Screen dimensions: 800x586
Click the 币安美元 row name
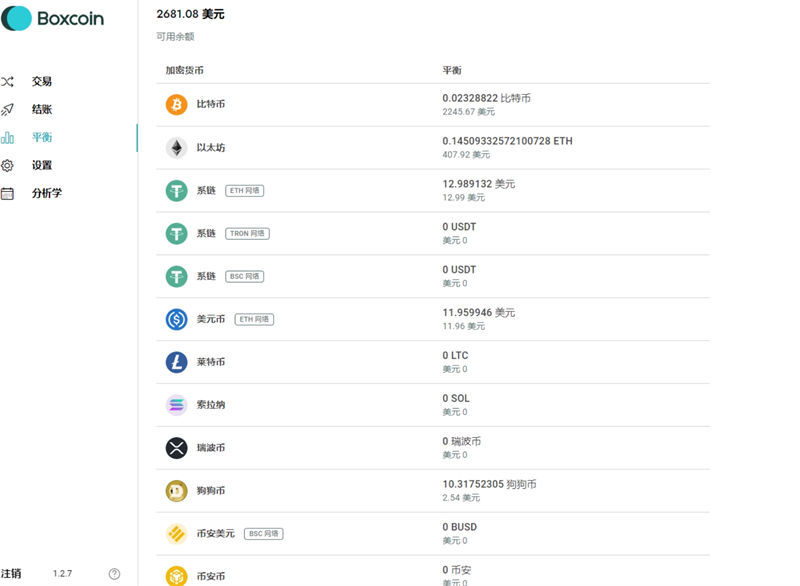pyautogui.click(x=216, y=533)
